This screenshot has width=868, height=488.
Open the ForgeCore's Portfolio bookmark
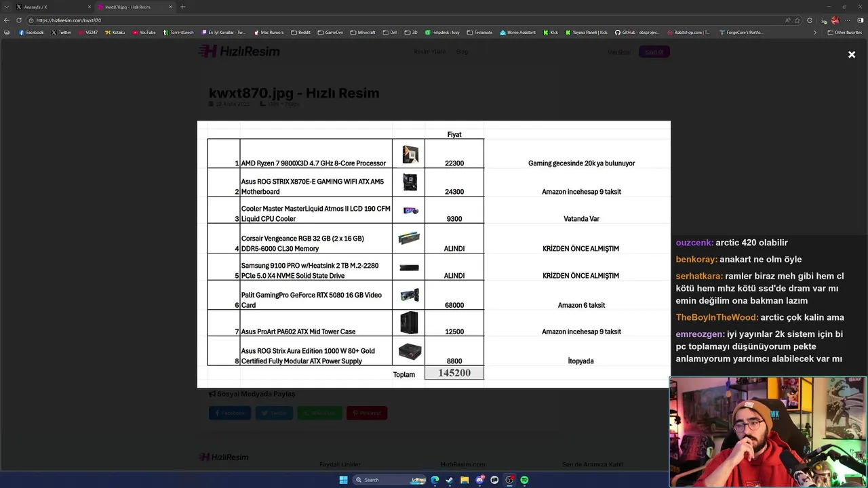coord(741,33)
